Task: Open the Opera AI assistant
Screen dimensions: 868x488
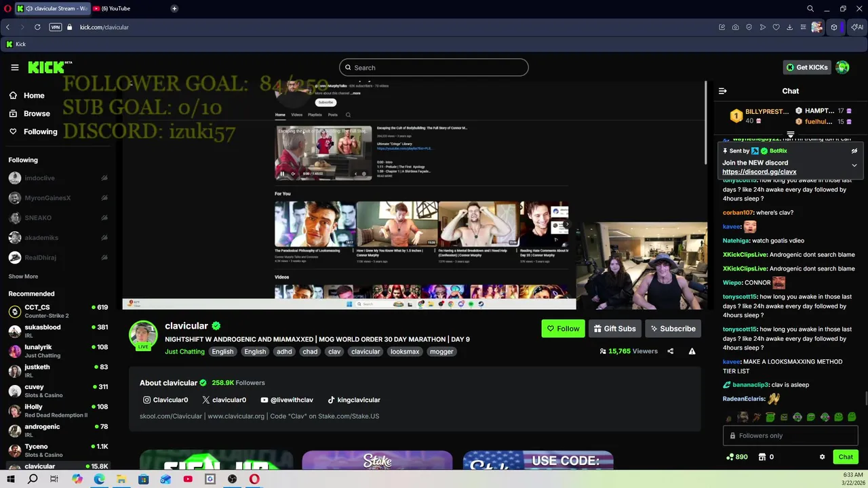Action: (x=858, y=27)
